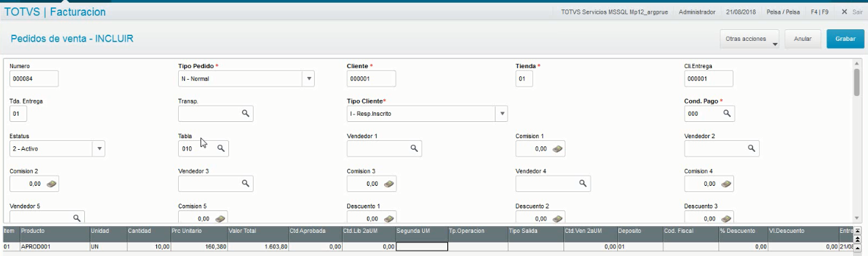Click the Administrador user label

(x=697, y=12)
